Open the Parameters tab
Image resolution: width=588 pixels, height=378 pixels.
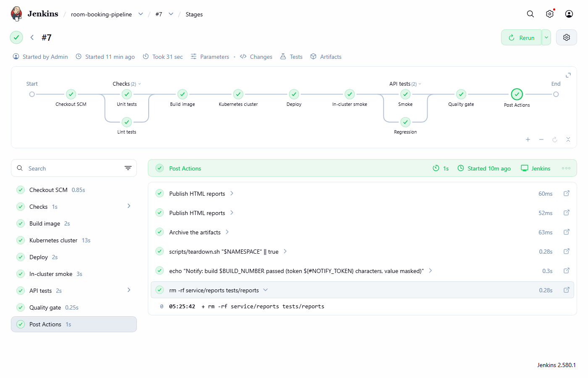click(x=210, y=57)
